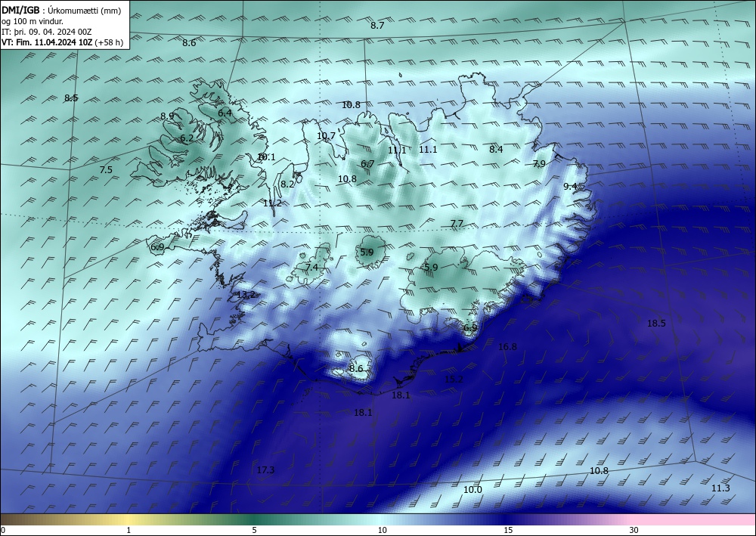
Task: Click the 6.7 value label
Action: [x=367, y=164]
